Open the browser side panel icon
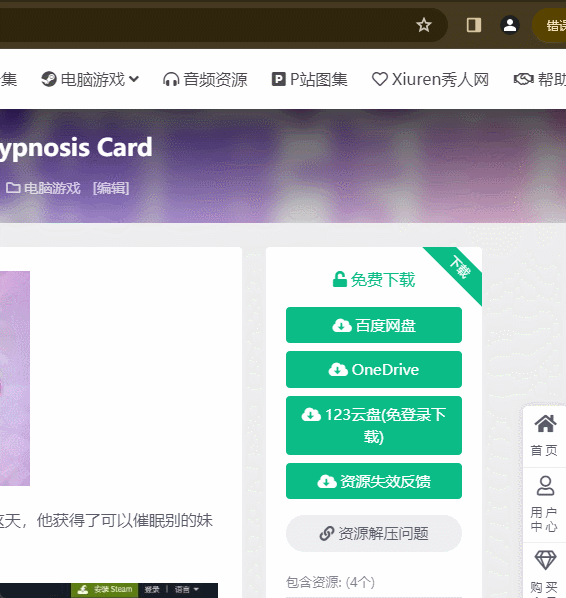Viewport: 566px width, 598px height. coord(474,25)
